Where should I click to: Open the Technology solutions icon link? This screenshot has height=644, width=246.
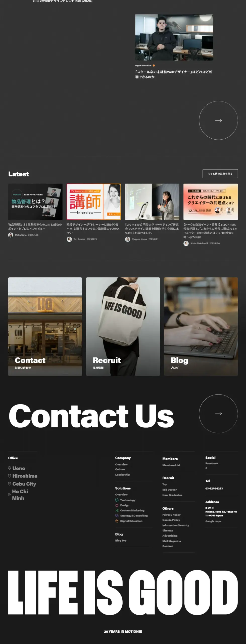tap(117, 500)
